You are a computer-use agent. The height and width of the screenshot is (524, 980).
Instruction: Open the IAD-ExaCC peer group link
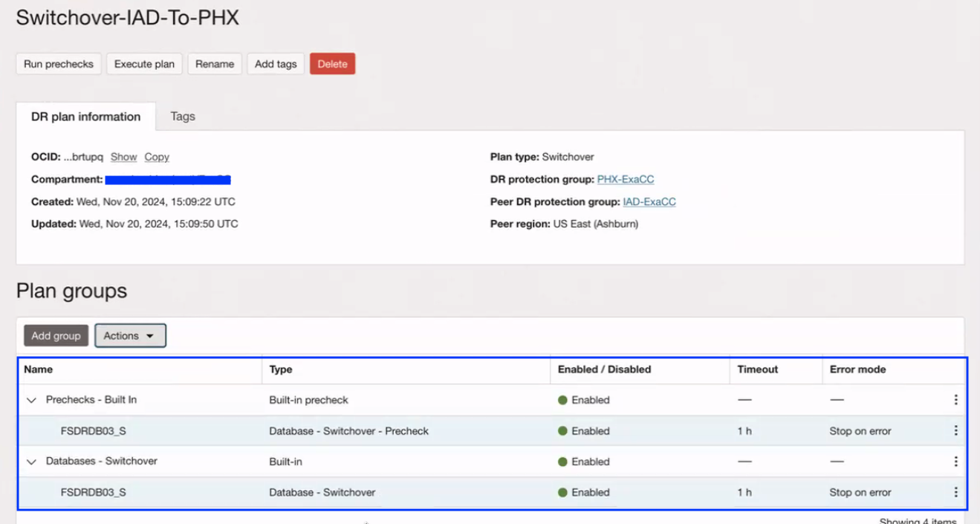(x=649, y=201)
